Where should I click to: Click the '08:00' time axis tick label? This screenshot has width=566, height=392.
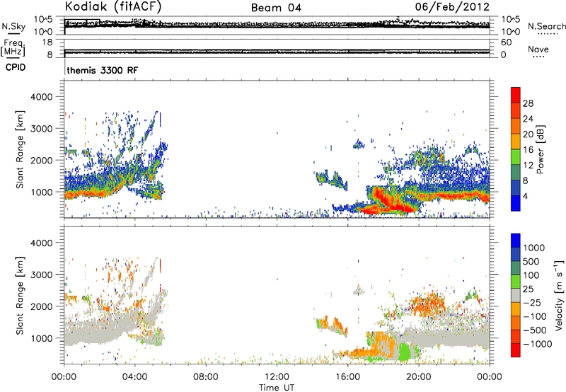coord(205,377)
